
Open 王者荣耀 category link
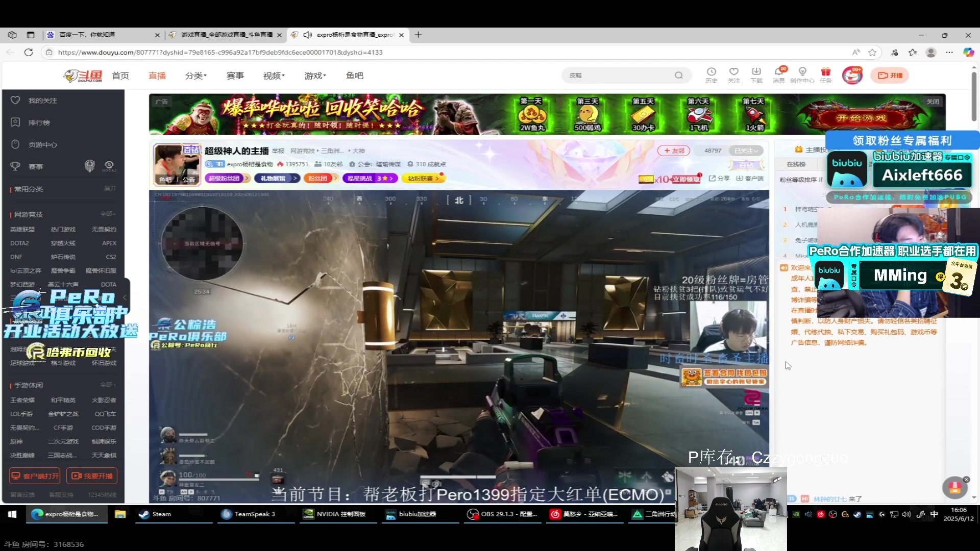[22, 400]
